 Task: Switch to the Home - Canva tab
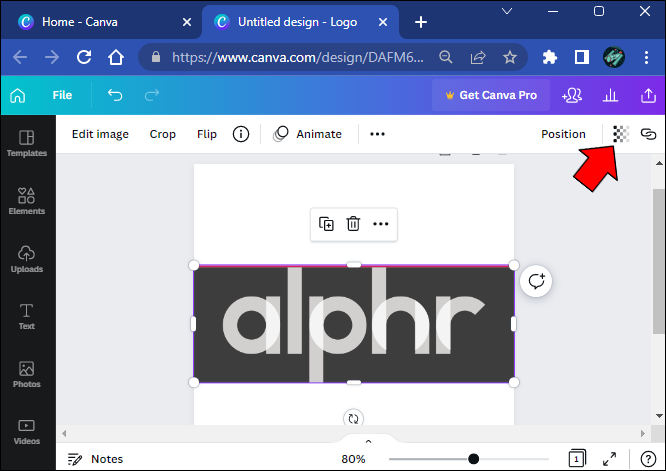point(79,22)
